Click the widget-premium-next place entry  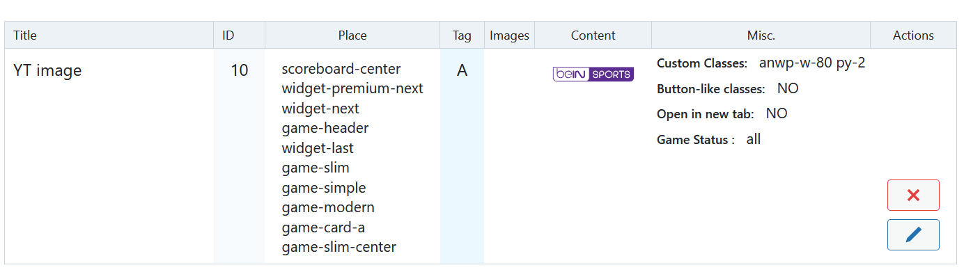click(x=352, y=88)
